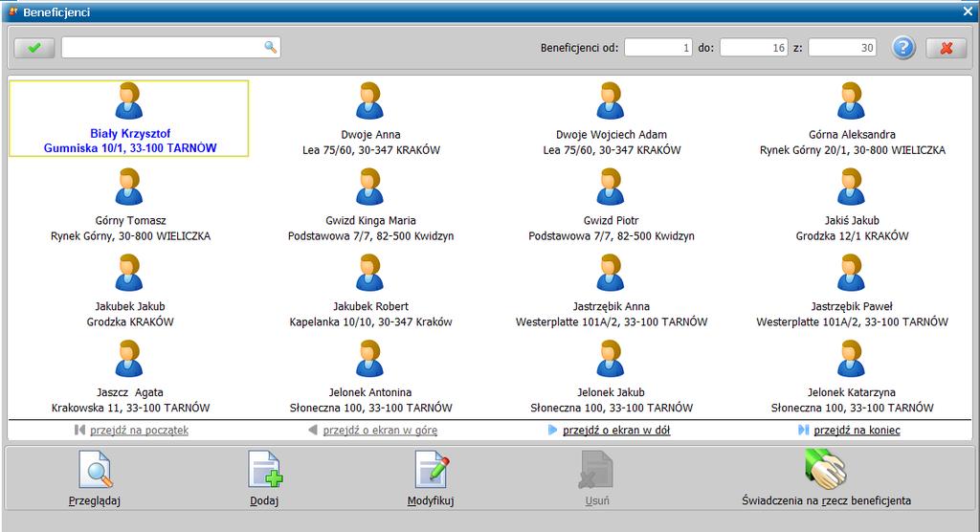Click the text 'Kapelanka 10/10, 30-347 Kraków'
This screenshot has height=532, width=980.
pos(370,321)
